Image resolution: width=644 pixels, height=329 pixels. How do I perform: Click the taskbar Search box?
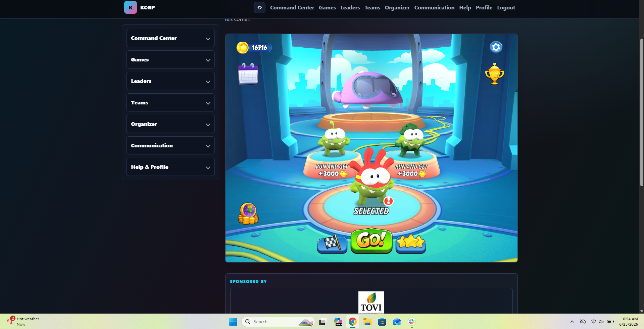(278, 322)
